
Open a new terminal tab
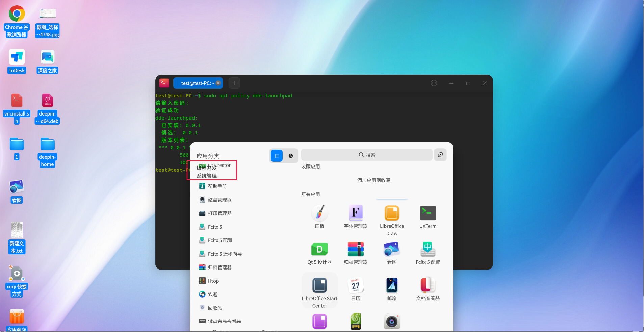coord(234,83)
